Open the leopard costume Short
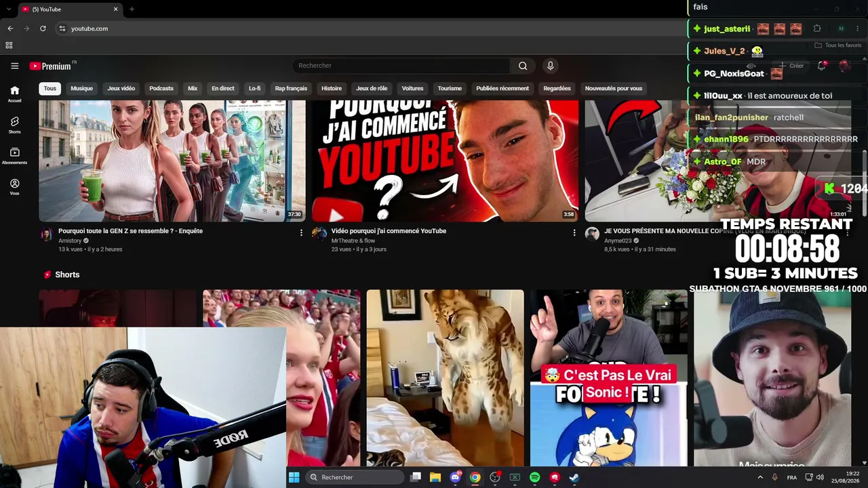Image resolution: width=868 pixels, height=488 pixels. pyautogui.click(x=446, y=378)
